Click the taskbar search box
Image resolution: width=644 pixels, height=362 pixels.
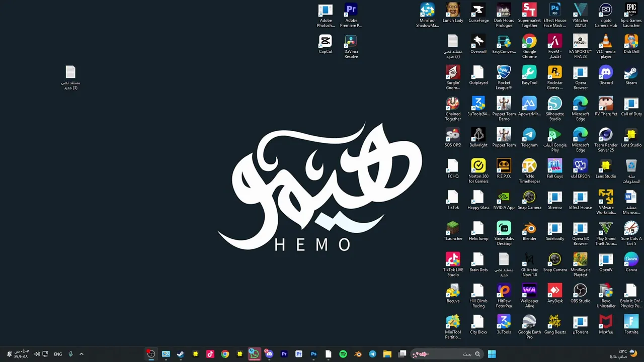pos(446,354)
